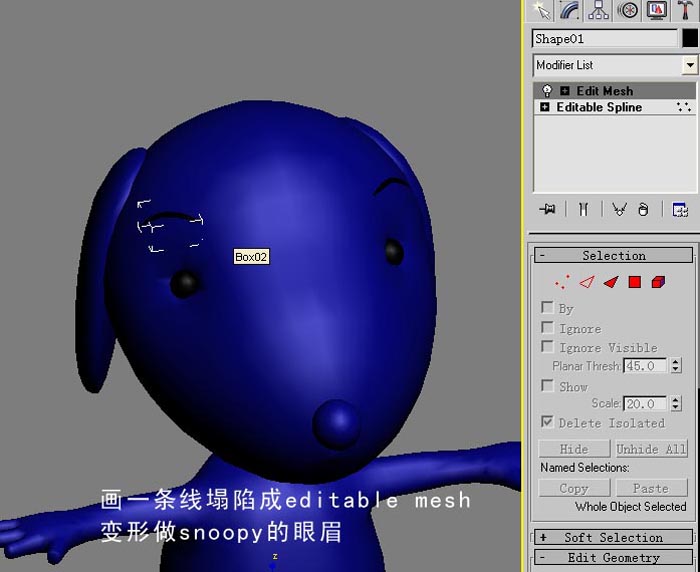Select Vertex sub-object level icon
This screenshot has height=572, width=700.
tap(562, 282)
